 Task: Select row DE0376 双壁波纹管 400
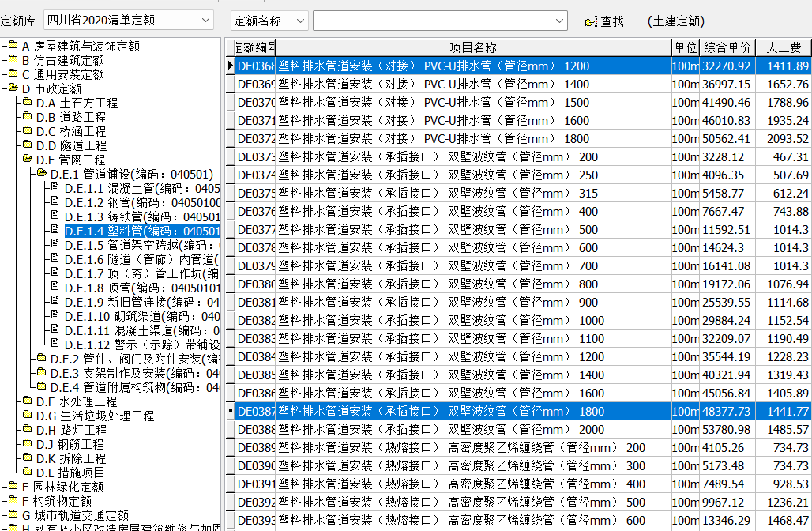point(523,211)
